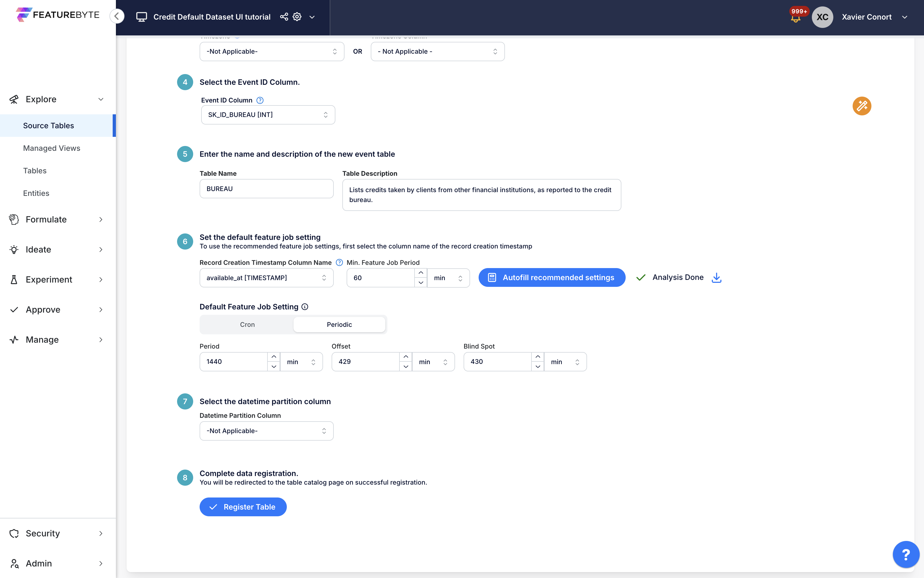924x578 pixels.
Task: Open catalog settings gear icon
Action: [x=297, y=17]
